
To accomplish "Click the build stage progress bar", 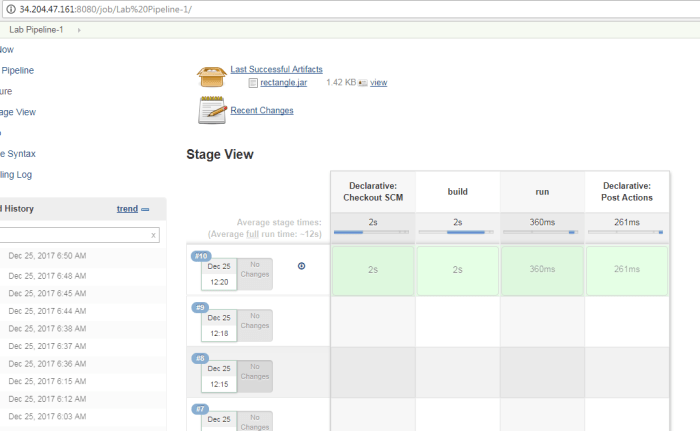I will coord(457,232).
